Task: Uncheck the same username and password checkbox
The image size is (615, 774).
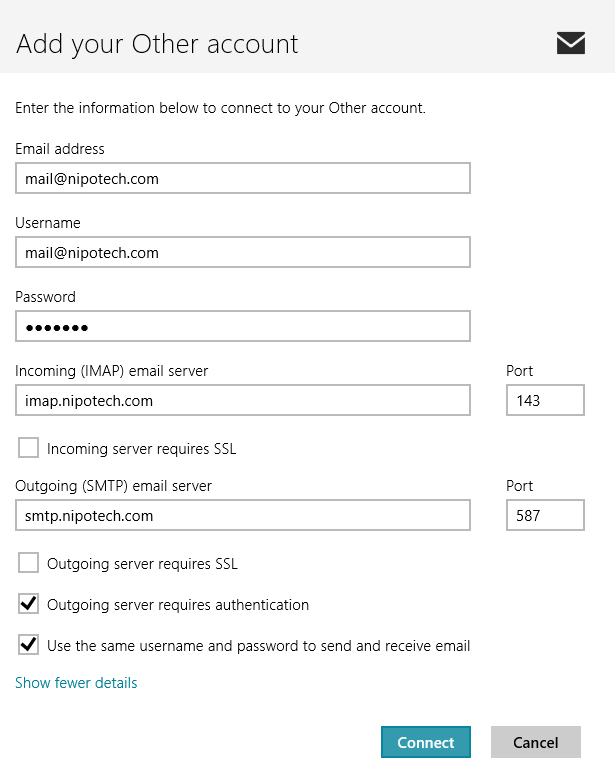Action: pos(28,645)
